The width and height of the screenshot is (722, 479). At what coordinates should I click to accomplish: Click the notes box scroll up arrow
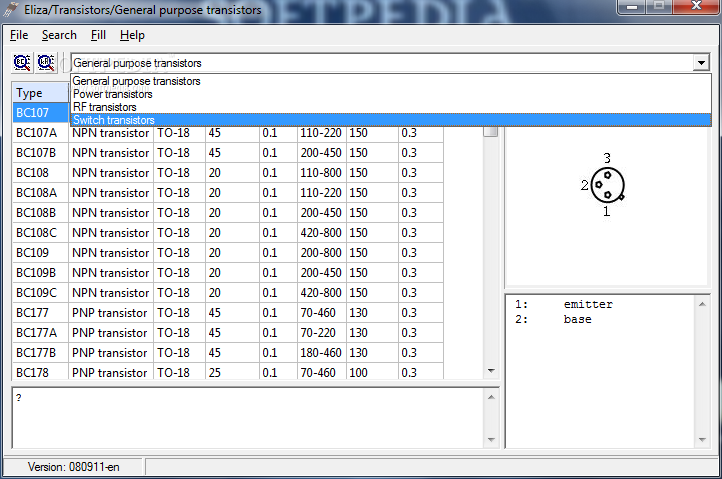tap(491, 397)
